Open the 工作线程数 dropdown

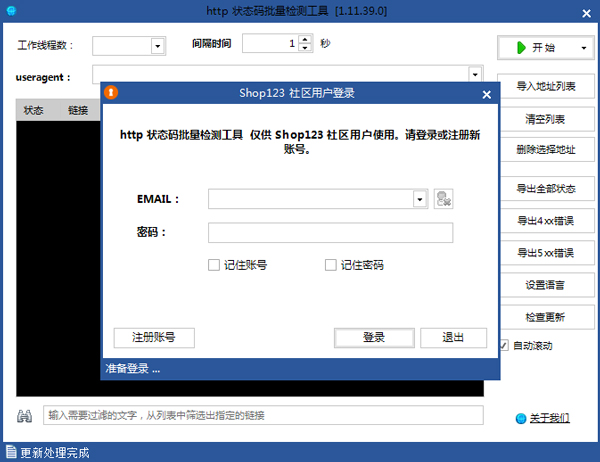click(158, 46)
